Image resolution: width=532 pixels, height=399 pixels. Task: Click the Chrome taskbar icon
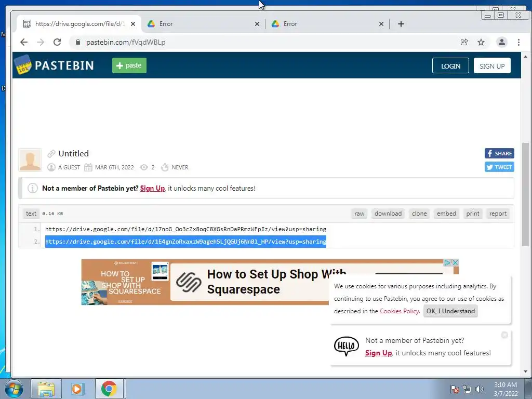coord(109,389)
